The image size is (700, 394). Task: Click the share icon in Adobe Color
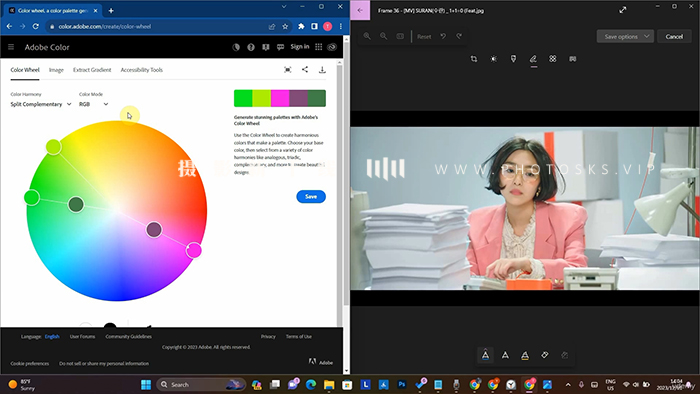click(305, 70)
